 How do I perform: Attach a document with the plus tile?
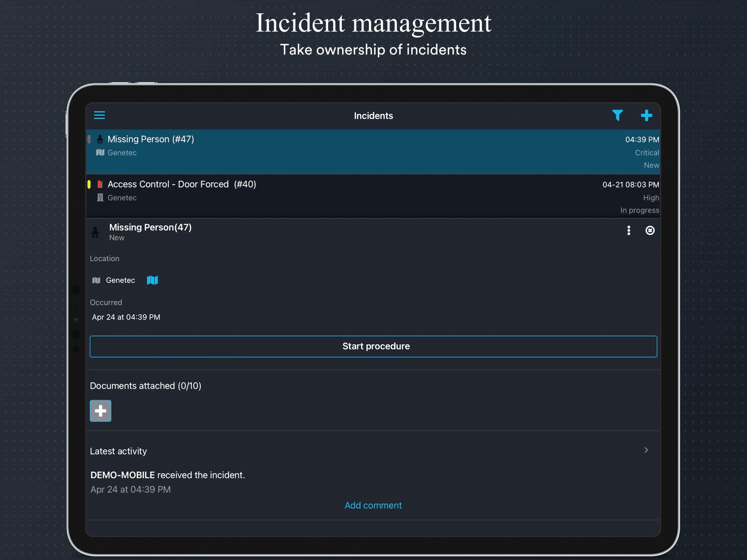pyautogui.click(x=100, y=411)
